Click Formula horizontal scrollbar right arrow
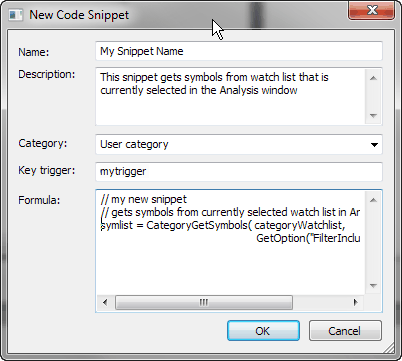The image size is (402, 361). (356, 303)
